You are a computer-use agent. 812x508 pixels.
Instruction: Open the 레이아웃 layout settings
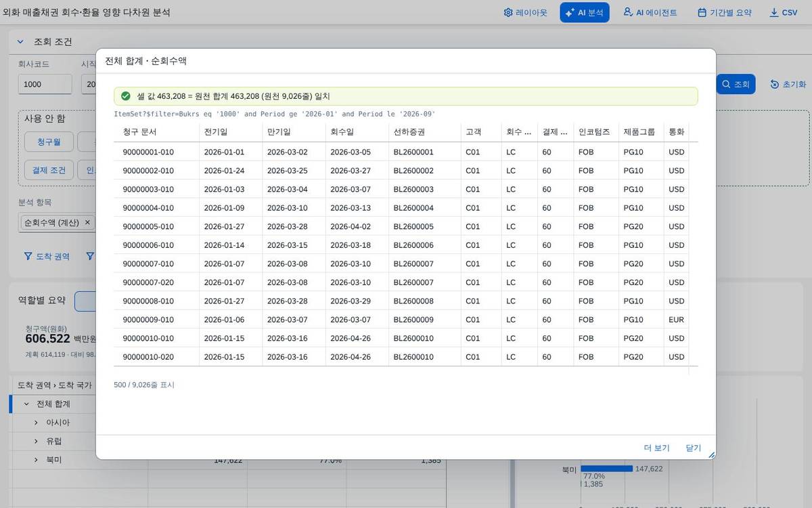click(x=525, y=12)
